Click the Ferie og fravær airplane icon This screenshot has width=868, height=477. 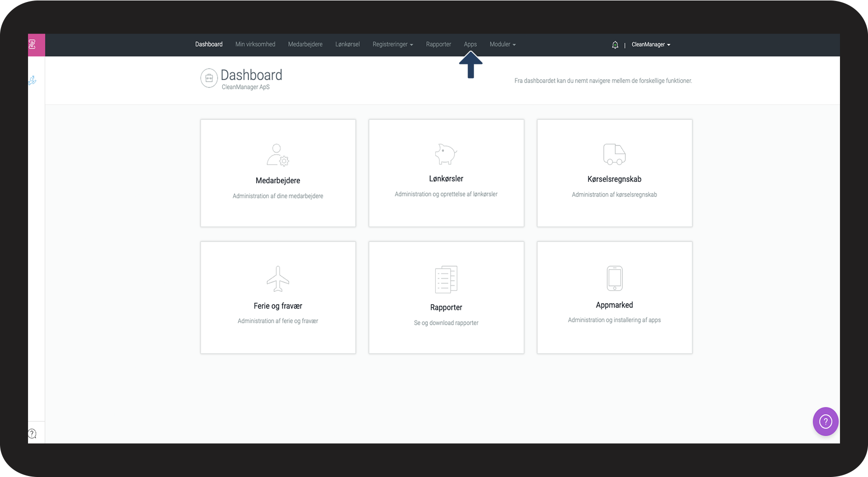(x=278, y=279)
